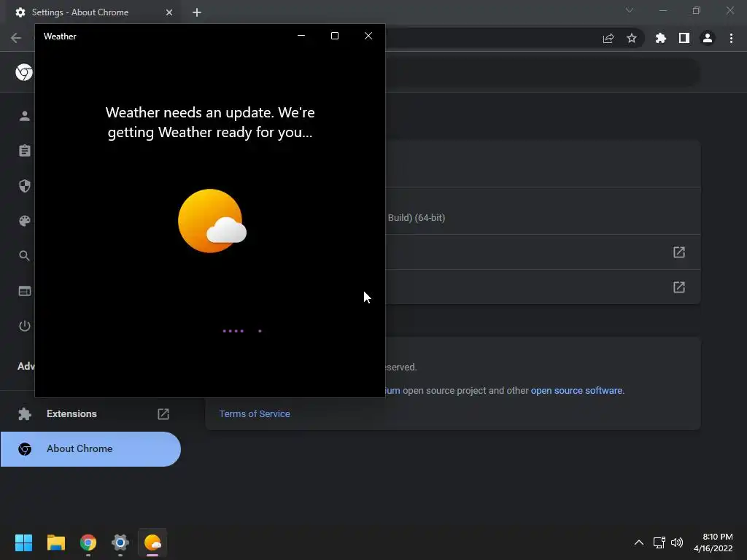Open Appearance palette icon in sidebar
Image resolution: width=747 pixels, height=560 pixels.
[25, 220]
